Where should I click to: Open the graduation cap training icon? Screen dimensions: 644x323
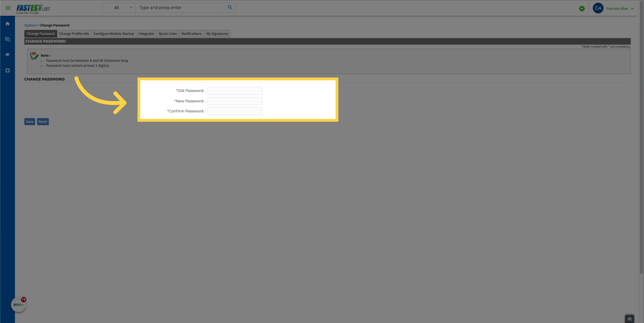pos(7,55)
